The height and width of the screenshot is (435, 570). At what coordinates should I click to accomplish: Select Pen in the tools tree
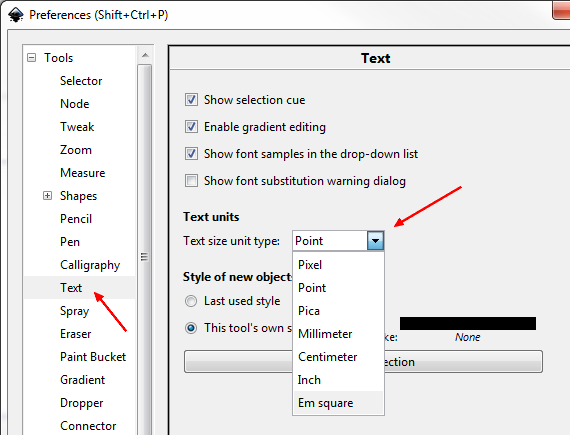pyautogui.click(x=70, y=242)
